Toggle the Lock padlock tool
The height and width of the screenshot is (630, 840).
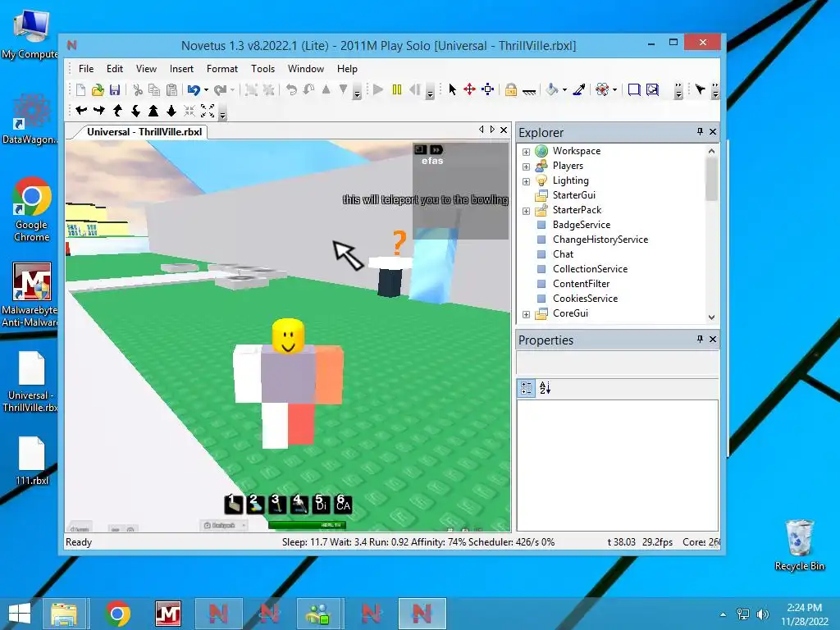click(x=511, y=89)
